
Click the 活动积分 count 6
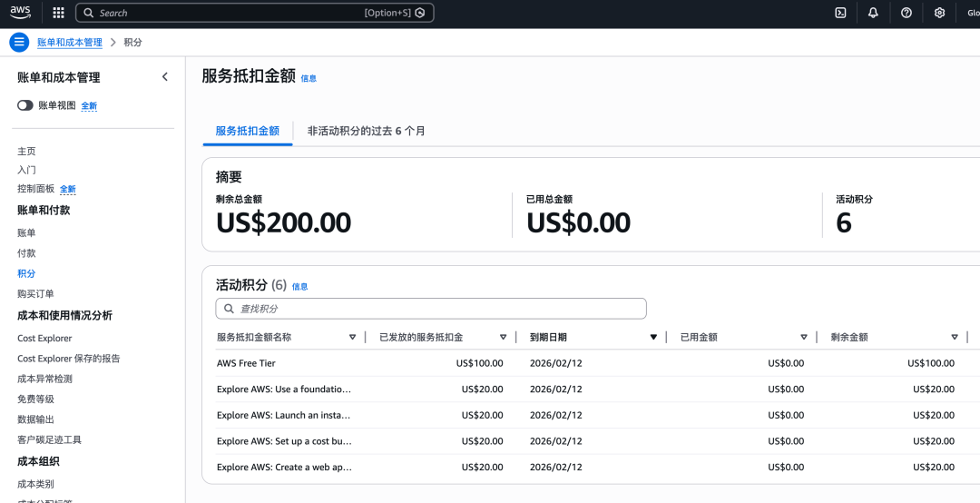point(844,222)
